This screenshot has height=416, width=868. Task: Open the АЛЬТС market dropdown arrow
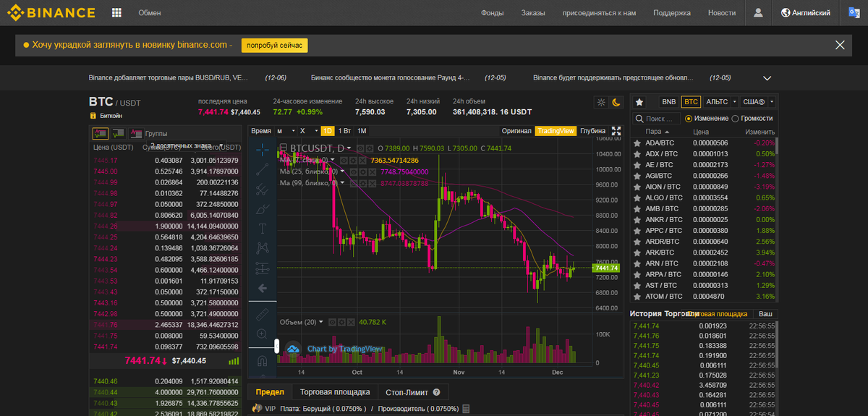point(735,103)
